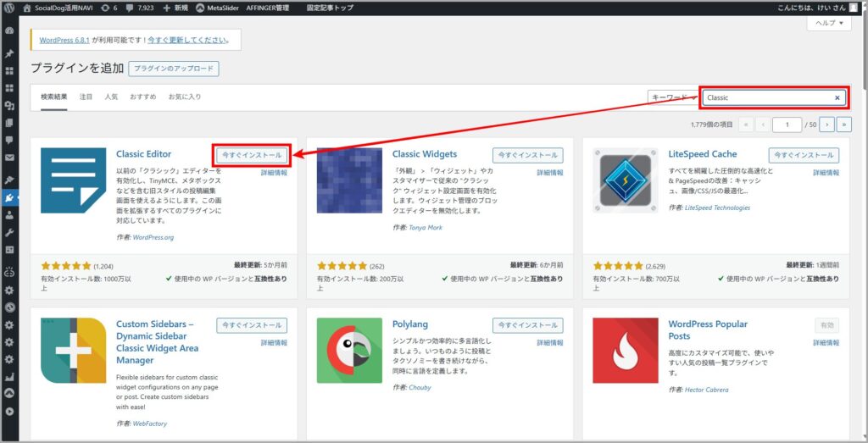Click the Polylang parrot thumbnail

click(x=349, y=351)
